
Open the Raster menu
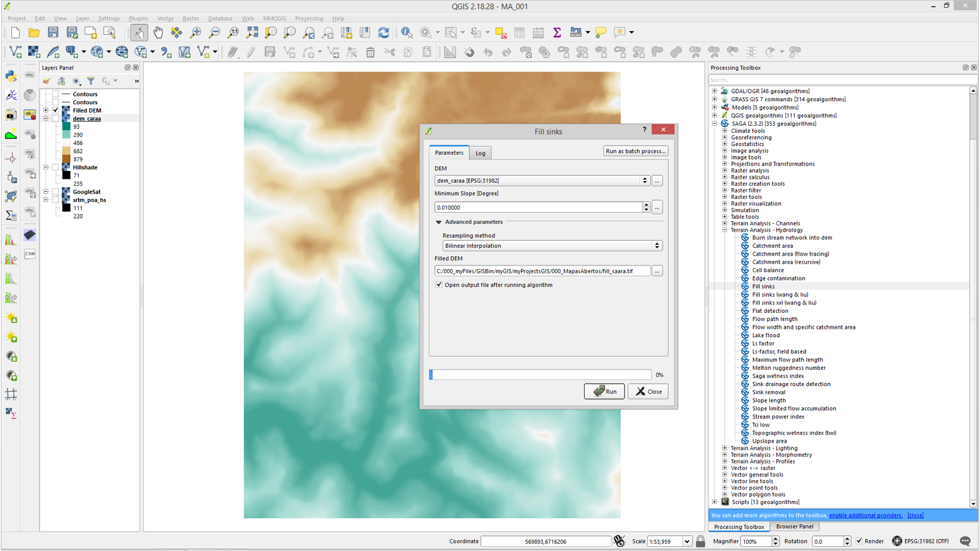coord(191,18)
